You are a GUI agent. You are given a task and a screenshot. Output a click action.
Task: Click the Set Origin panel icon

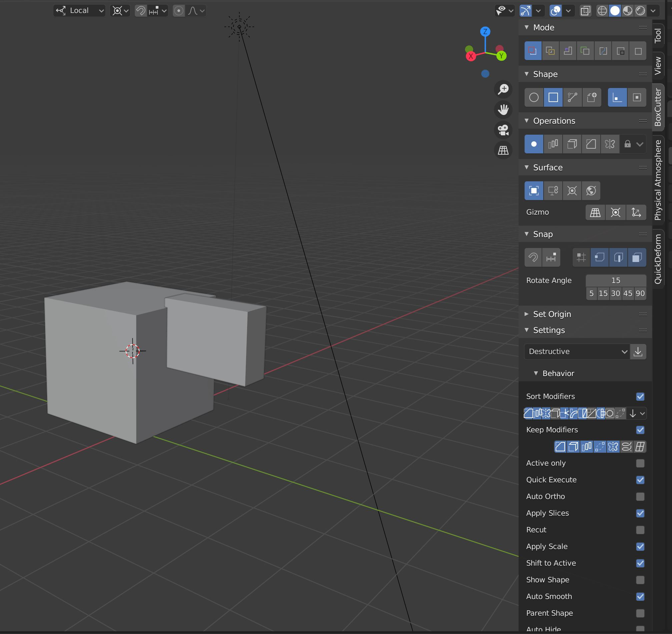(x=643, y=314)
